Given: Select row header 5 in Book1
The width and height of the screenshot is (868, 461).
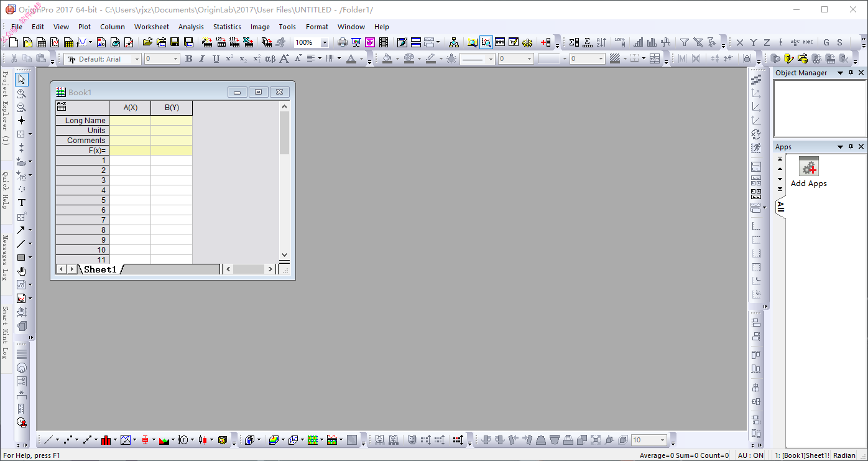Looking at the screenshot, I should coord(82,200).
